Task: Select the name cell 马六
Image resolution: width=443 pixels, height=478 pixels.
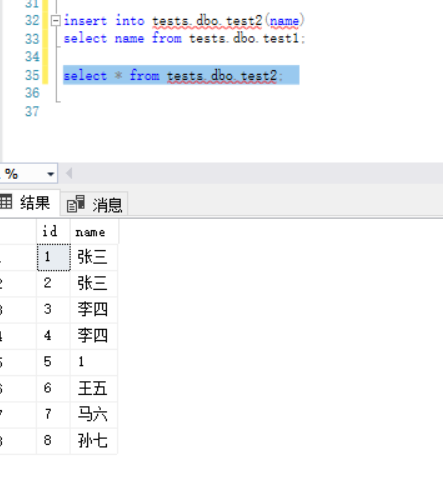Action: pos(94,414)
